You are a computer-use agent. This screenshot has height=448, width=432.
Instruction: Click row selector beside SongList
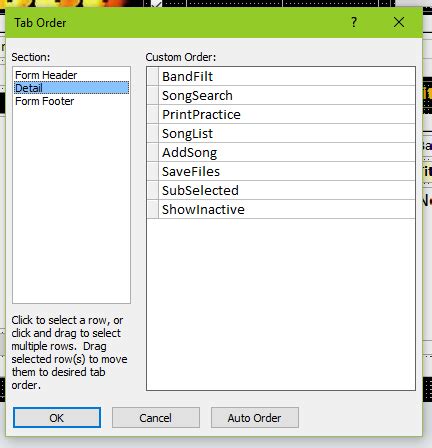153,133
